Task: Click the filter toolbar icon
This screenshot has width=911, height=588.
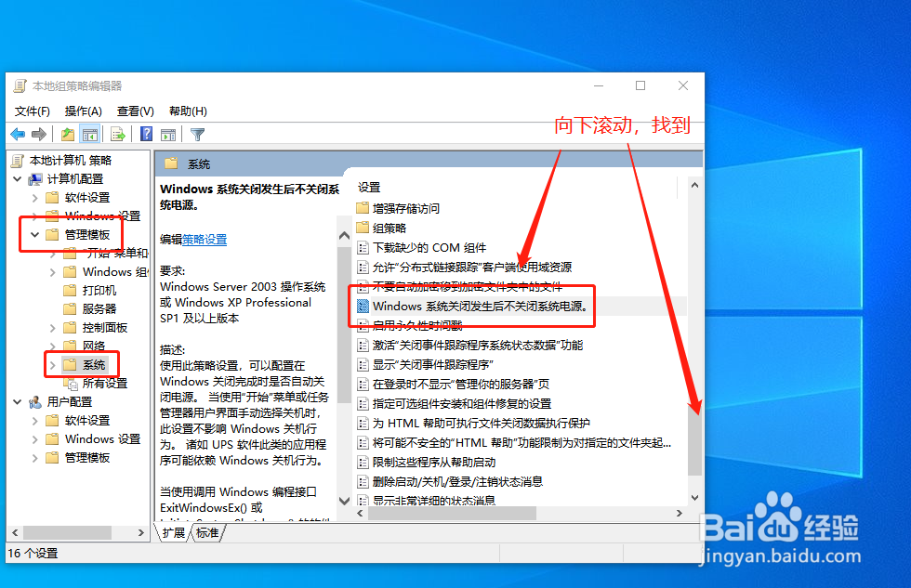Action: 195,133
